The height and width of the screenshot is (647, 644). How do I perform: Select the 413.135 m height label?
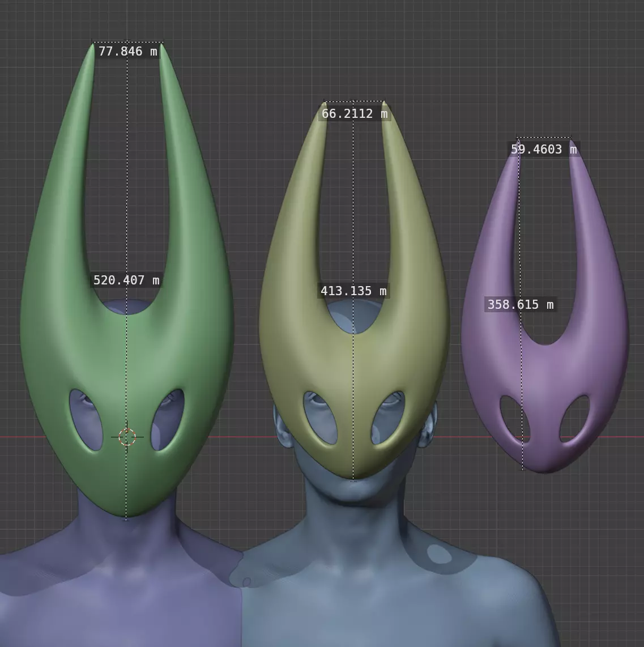coord(353,291)
